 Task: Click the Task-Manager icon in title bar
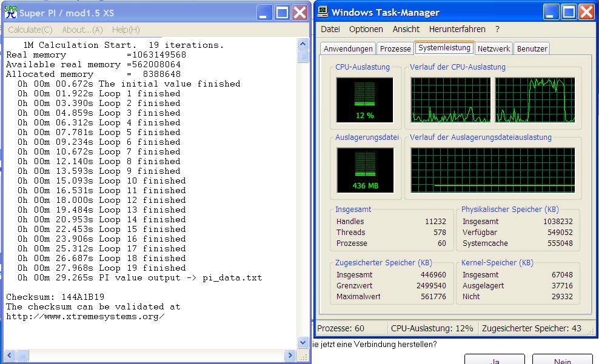click(323, 12)
